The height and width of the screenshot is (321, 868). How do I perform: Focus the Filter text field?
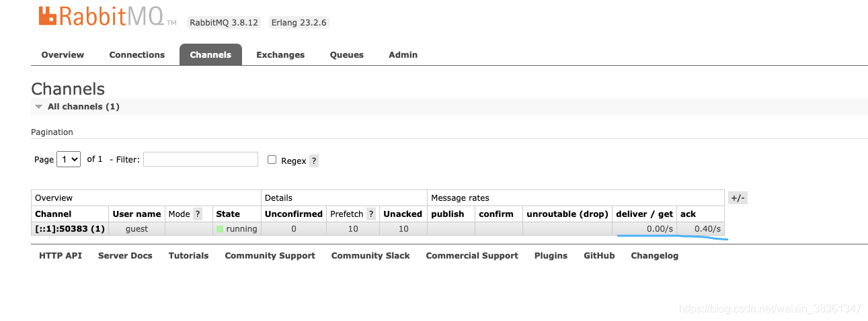[x=200, y=159]
